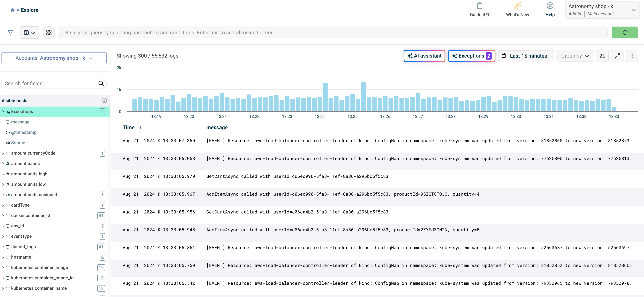
Task: Open the filter funnel icon
Action: (10, 32)
